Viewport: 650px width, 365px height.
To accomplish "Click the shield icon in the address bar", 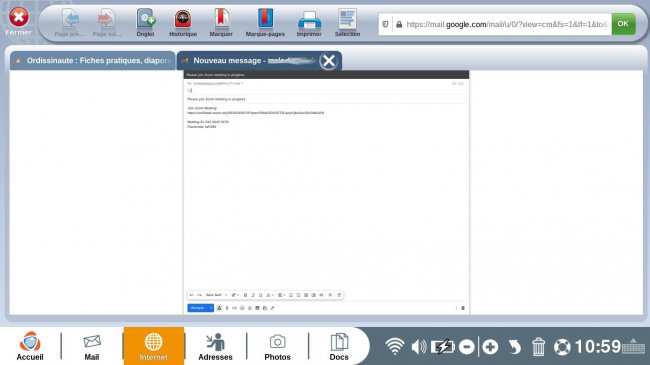I will pyautogui.click(x=386, y=24).
